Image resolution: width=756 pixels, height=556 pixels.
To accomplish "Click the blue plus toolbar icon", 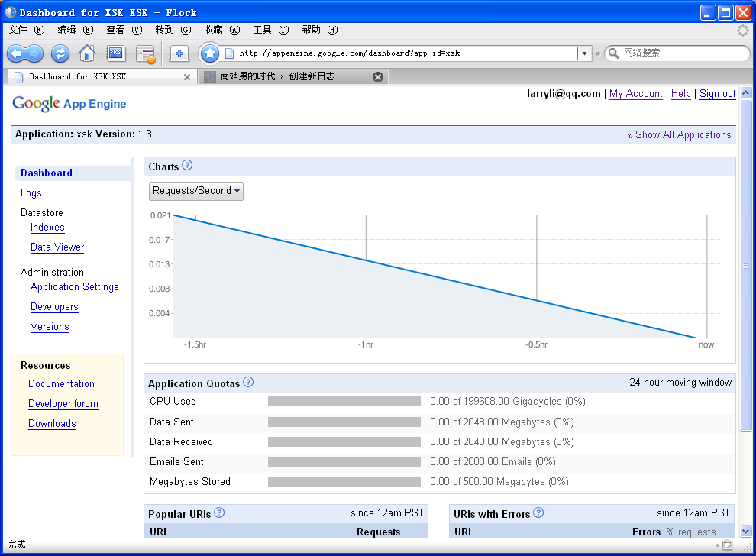I will pos(179,53).
